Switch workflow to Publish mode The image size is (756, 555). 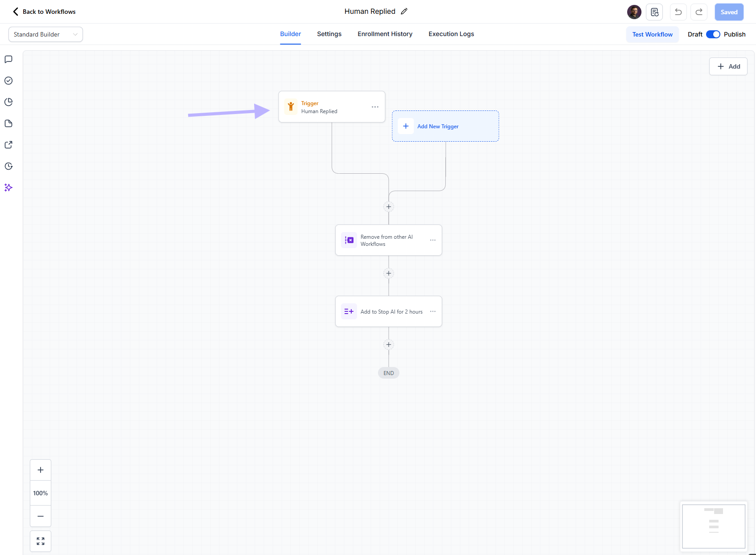tap(714, 34)
